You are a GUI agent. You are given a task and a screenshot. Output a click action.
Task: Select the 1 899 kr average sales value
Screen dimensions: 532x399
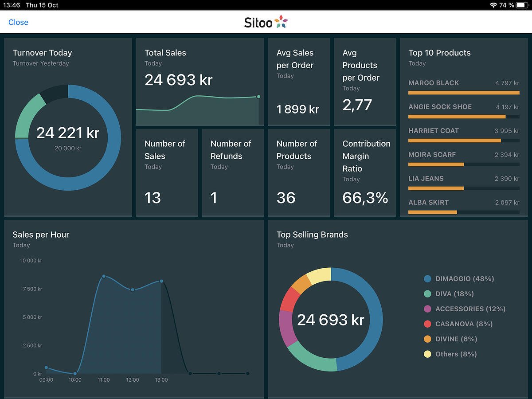pos(298,109)
